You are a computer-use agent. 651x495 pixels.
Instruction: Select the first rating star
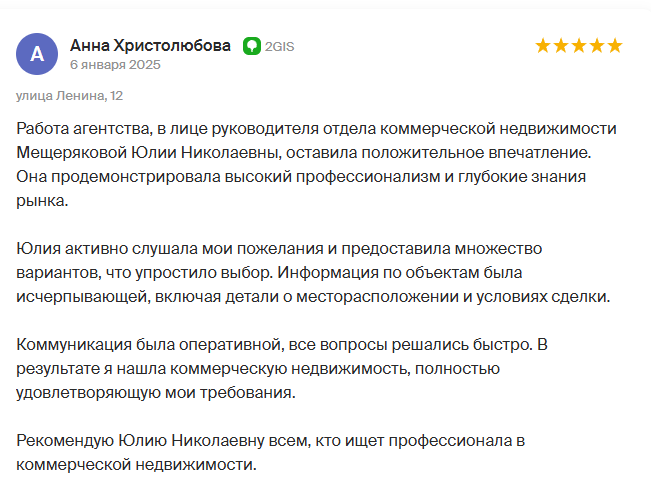[543, 46]
